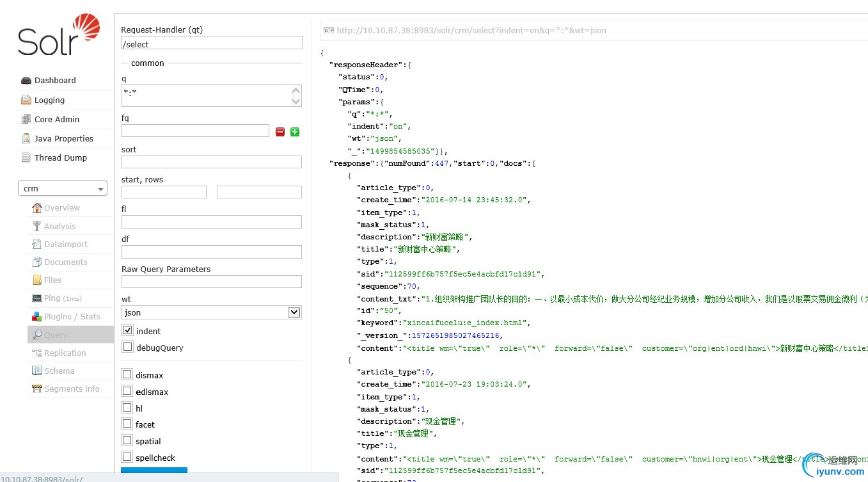
Task: Click the fq filter input field
Action: [195, 131]
